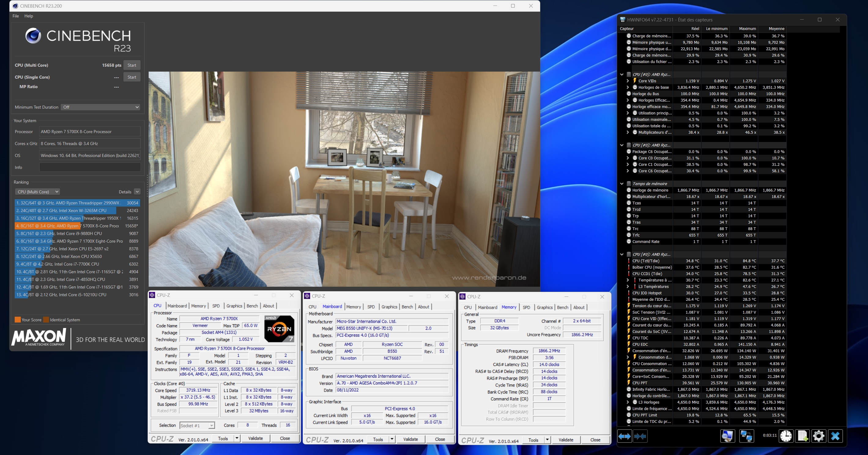Screen dimensions: 868x455
Task: Click blue X icon in HWiNFO toolbar
Action: pyautogui.click(x=835, y=436)
